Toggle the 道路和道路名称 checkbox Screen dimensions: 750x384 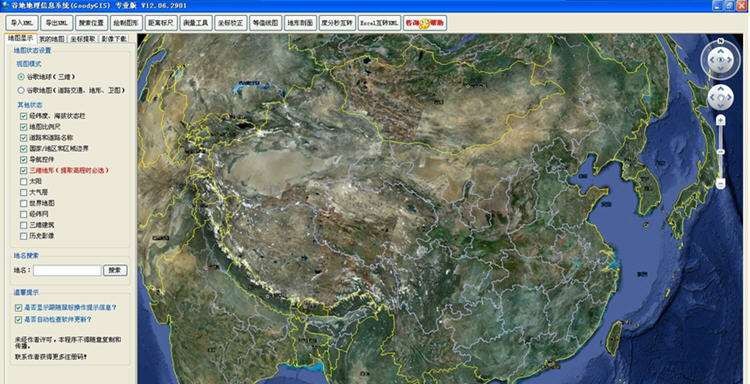(x=23, y=137)
